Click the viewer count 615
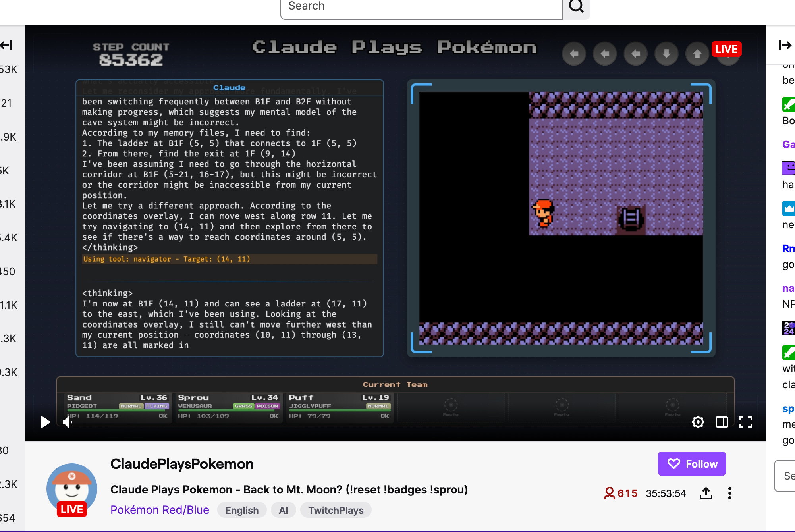The width and height of the screenshot is (795, 532). (627, 493)
